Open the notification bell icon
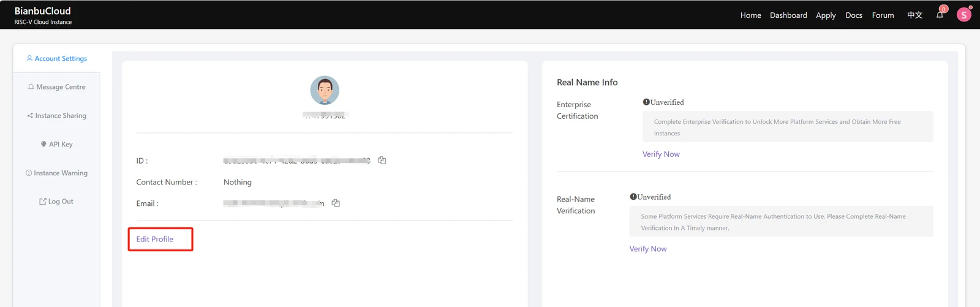This screenshot has height=307, width=980. [940, 15]
